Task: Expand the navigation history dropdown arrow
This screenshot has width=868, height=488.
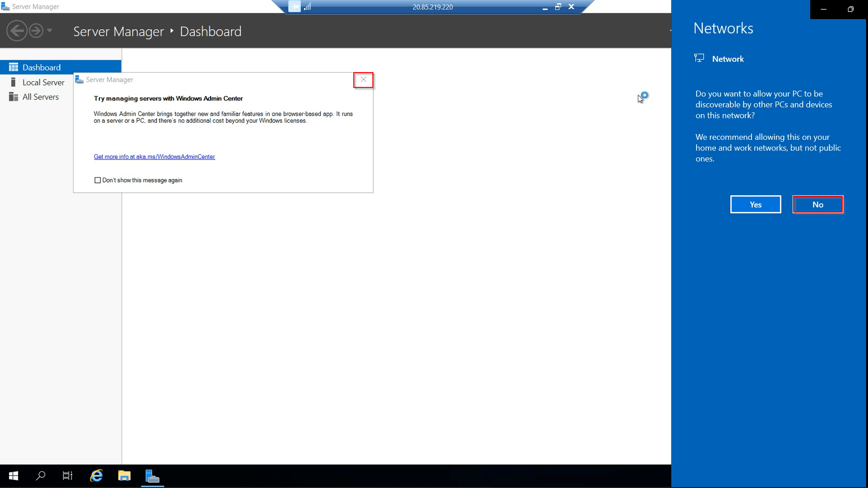Action: pos(50,31)
